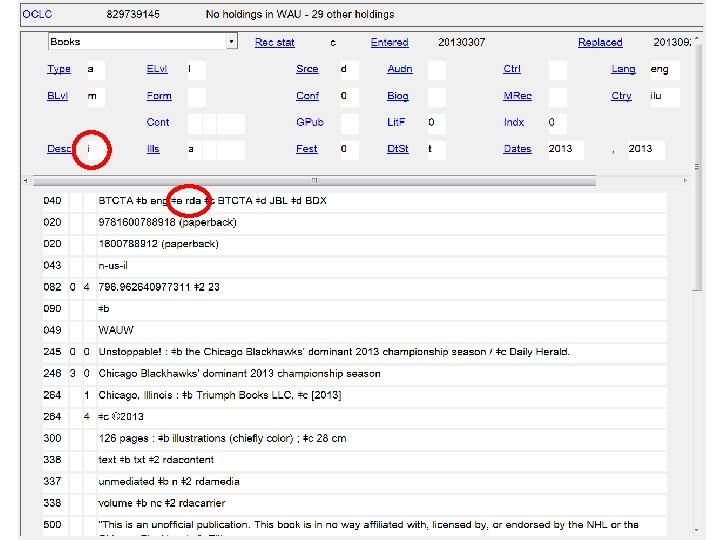Click the OCLC number 829739145
This screenshot has height=540, width=720.
[x=133, y=14]
